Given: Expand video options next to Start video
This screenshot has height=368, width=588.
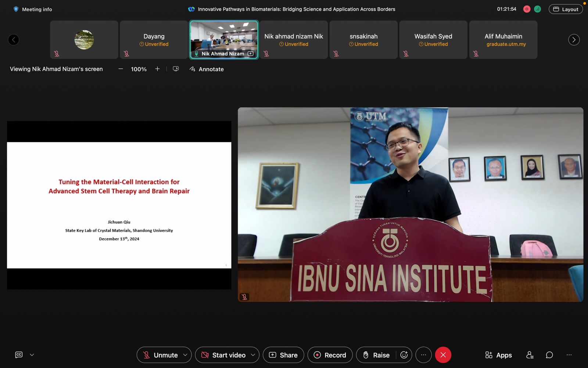Looking at the screenshot, I should pos(253,355).
